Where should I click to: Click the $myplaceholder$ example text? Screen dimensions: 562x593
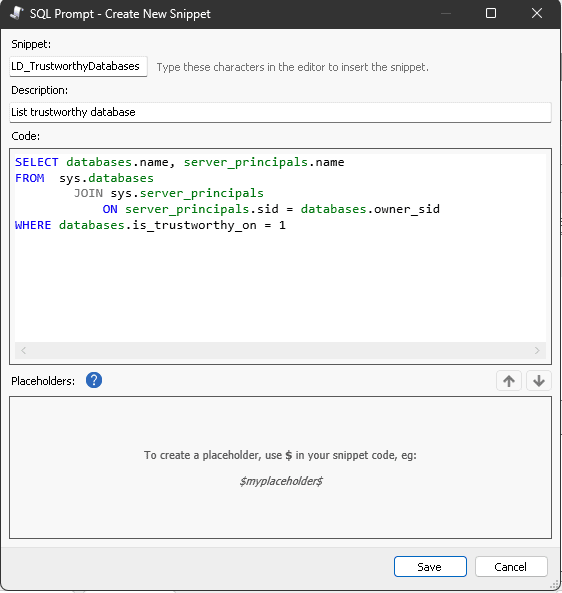[x=281, y=481]
